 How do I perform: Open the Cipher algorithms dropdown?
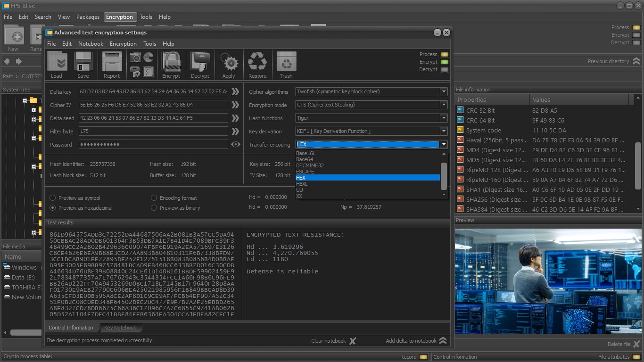[372, 91]
